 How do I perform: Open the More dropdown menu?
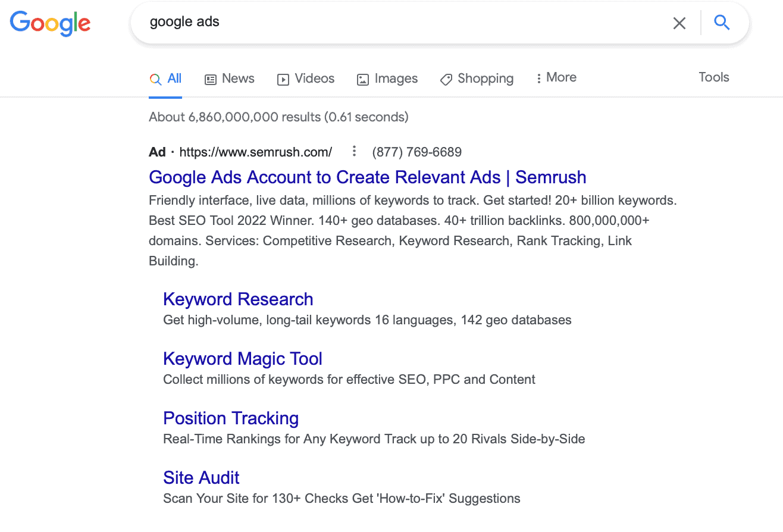point(556,77)
